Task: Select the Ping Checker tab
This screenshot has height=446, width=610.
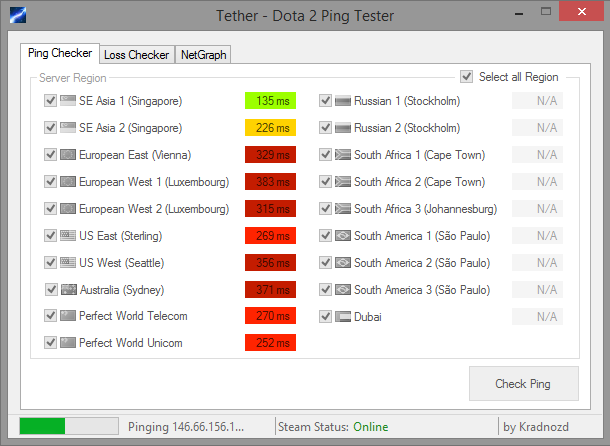Action: pyautogui.click(x=60, y=54)
